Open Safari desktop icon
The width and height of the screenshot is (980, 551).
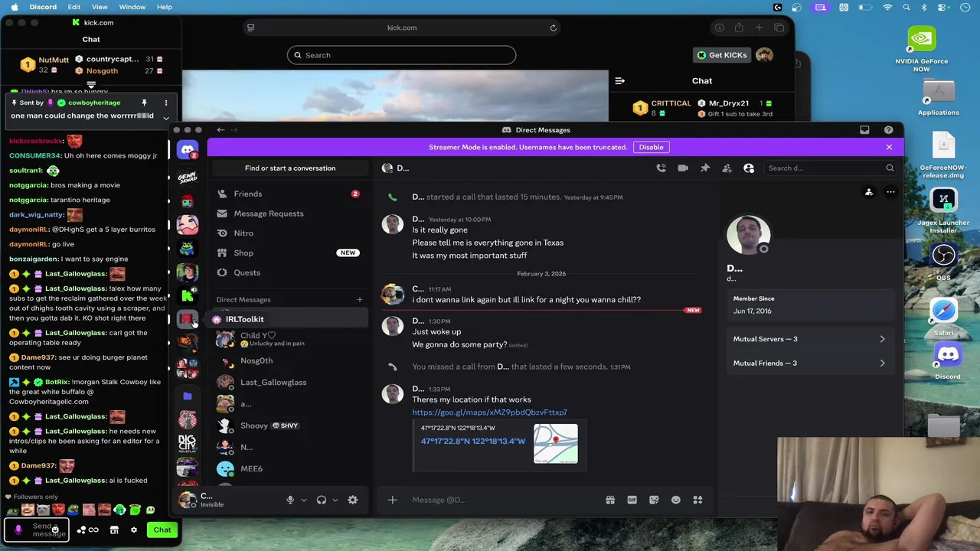coord(943,316)
